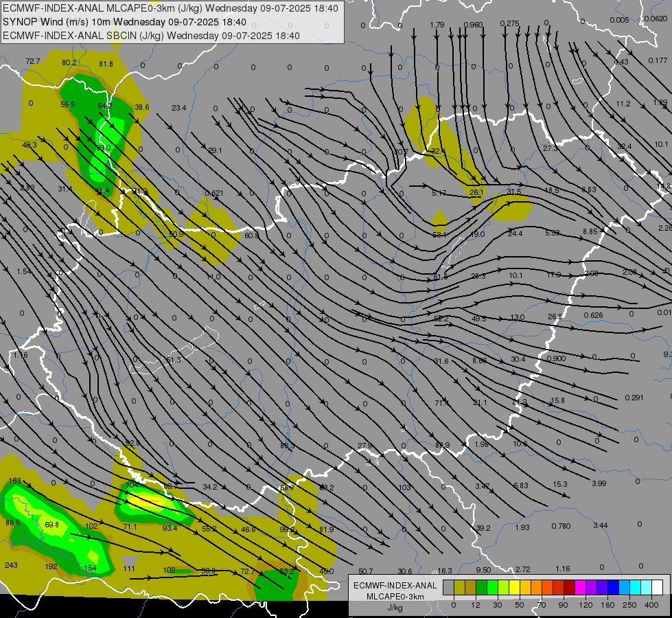Pick the magenta swatch in the legend
Image resolution: width=672 pixels, height=618 pixels.
(580, 587)
